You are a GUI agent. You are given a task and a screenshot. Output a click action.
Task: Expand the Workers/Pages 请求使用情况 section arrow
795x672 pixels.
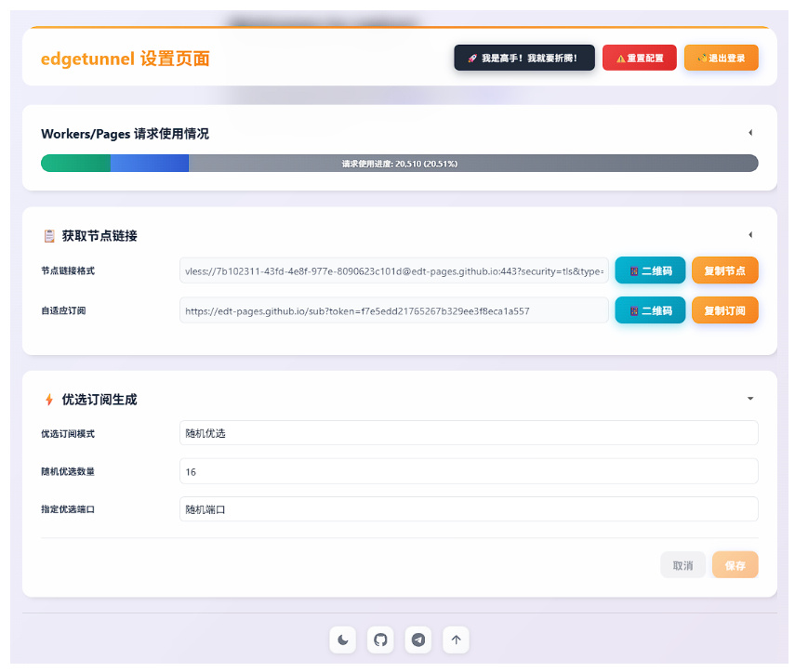tap(750, 133)
